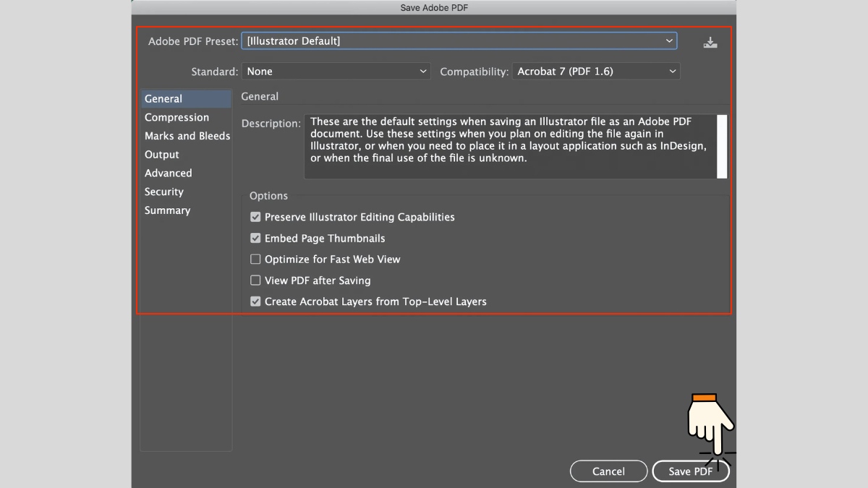The width and height of the screenshot is (868, 488).
Task: Uncheck Preserve Illustrator Editing Capabilities
Action: click(255, 217)
